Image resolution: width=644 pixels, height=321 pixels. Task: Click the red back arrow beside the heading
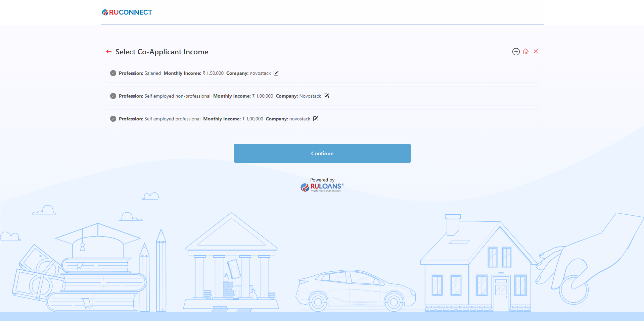pyautogui.click(x=109, y=51)
